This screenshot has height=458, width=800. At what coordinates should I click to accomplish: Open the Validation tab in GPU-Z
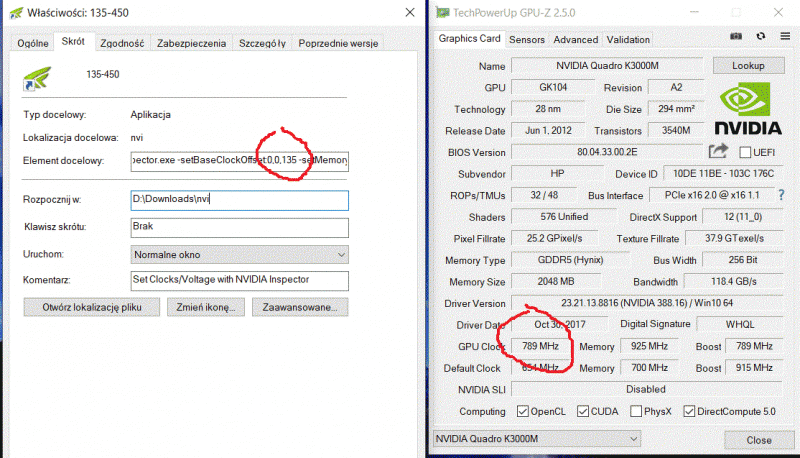point(628,40)
